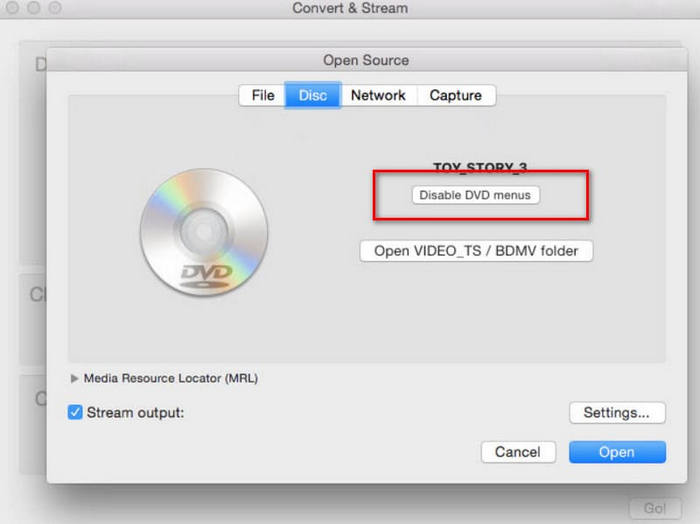The width and height of the screenshot is (700, 524).
Task: Open VIDEO_TS / BDMV folder button
Action: 476,251
